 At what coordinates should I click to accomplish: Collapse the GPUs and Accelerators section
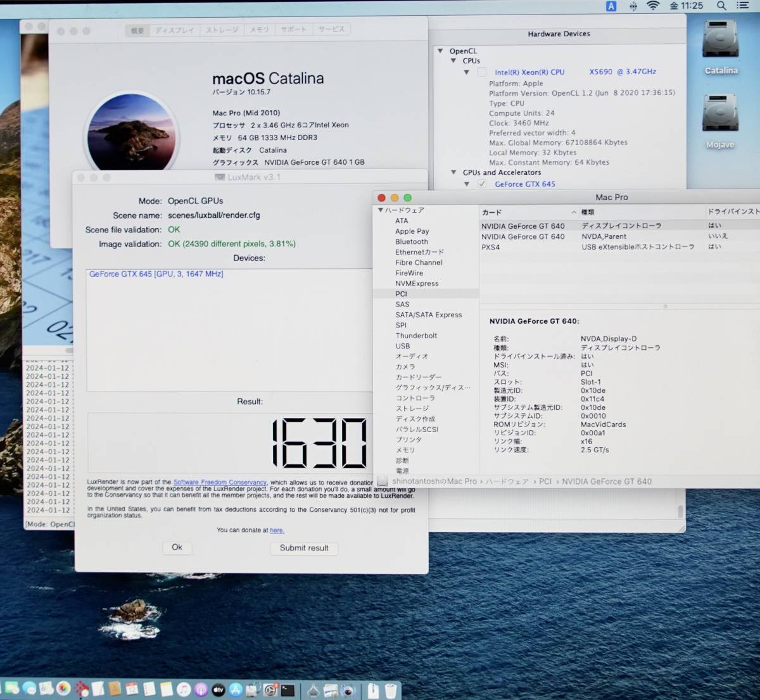453,172
